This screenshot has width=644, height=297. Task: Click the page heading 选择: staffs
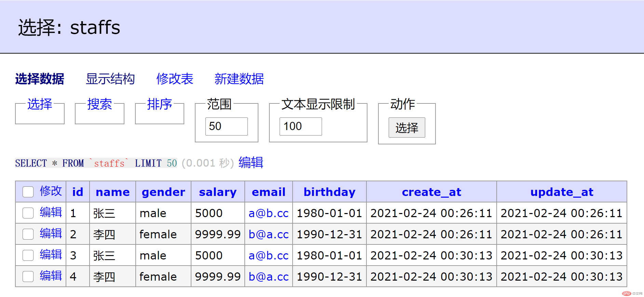click(x=69, y=27)
